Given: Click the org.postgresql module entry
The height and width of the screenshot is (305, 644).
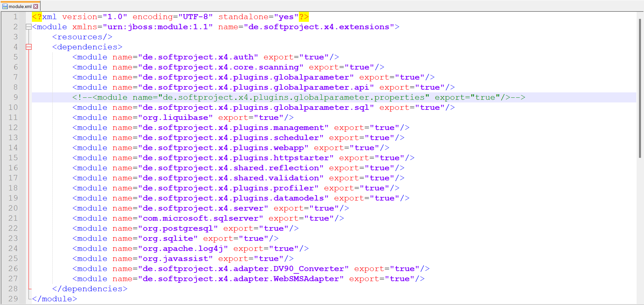Looking at the screenshot, I should (x=185, y=228).
